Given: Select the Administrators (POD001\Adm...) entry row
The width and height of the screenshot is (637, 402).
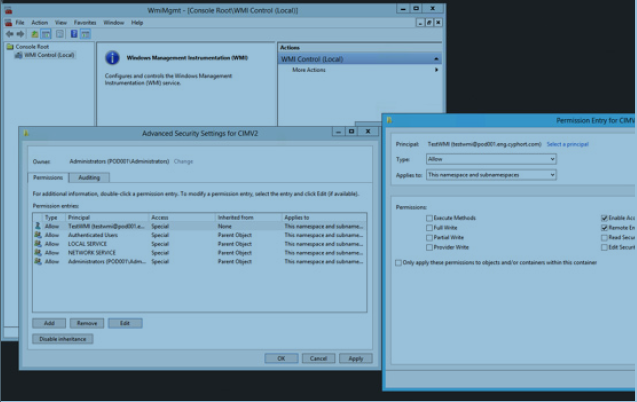Looking at the screenshot, I should pos(199,262).
